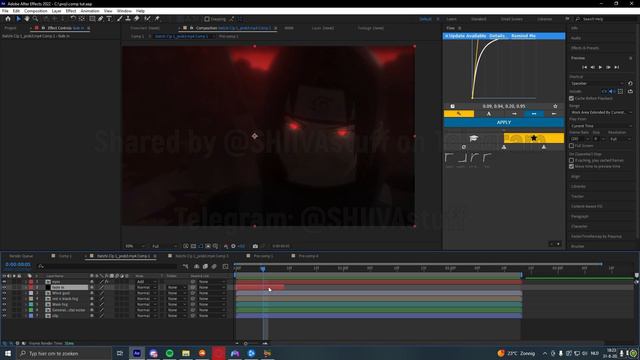The image size is (640, 360).
Task: Switch to the Render Queue tab
Action: [21, 256]
